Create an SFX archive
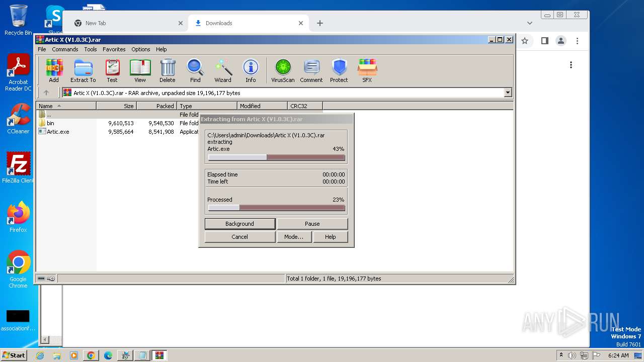The height and width of the screenshot is (362, 644). click(367, 70)
